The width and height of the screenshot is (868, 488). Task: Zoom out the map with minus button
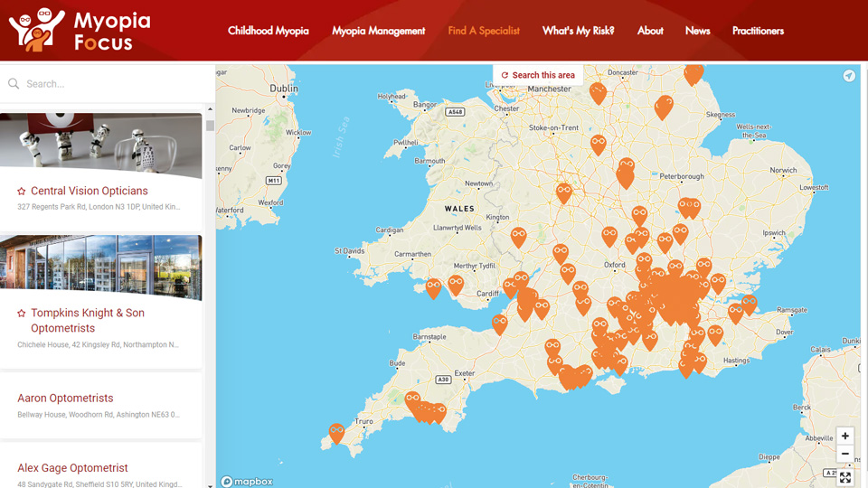tap(845, 454)
